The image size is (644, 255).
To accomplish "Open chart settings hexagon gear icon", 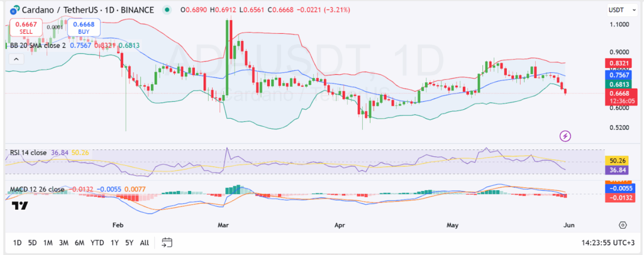I will point(623,225).
